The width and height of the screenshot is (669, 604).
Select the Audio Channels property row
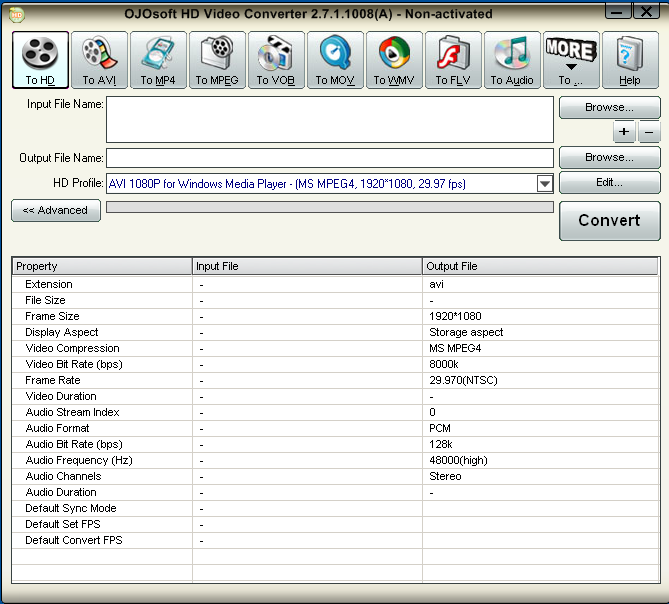coord(335,476)
